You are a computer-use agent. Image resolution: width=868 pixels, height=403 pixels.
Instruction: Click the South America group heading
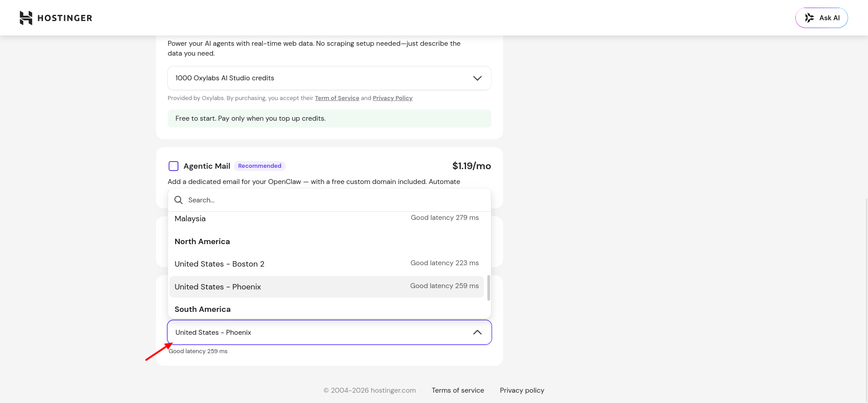point(203,309)
